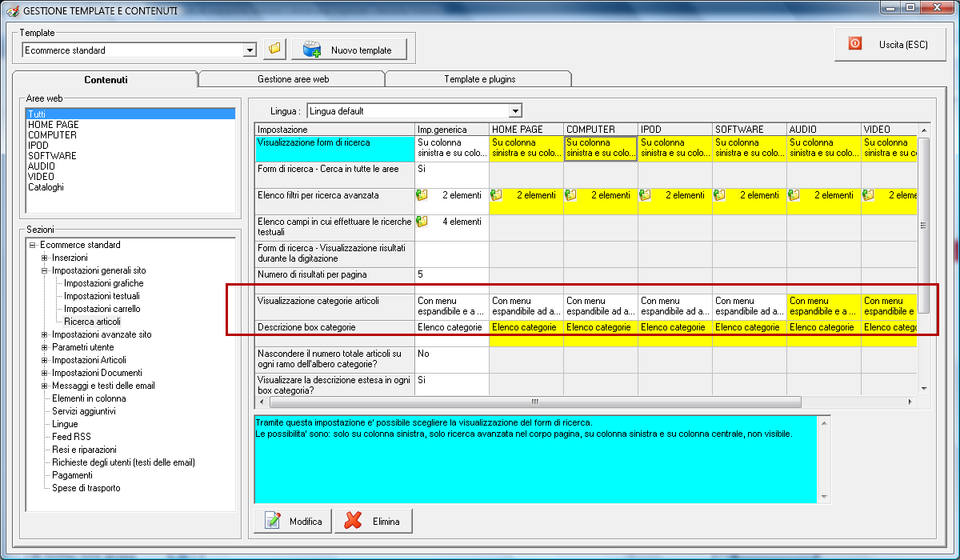Click folder icon in HOME PAGE Elenco filtri cell
Screen dimensions: 960x560
496,194
